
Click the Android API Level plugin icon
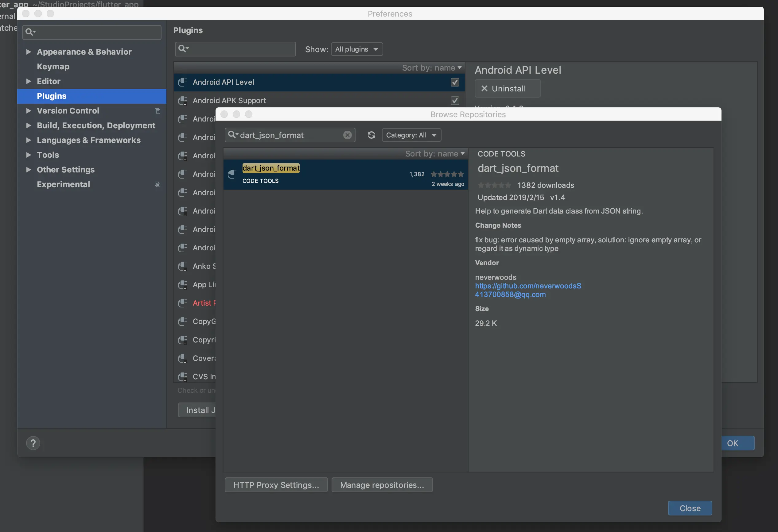(182, 82)
